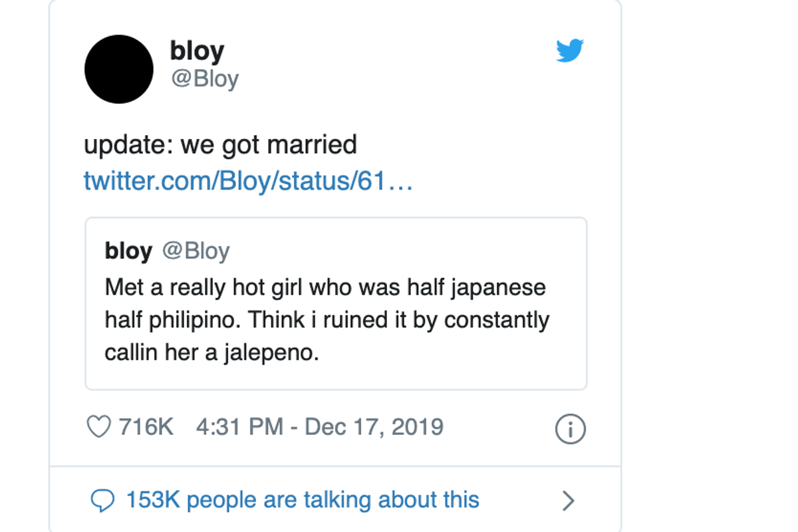Click the speech bubble conversation icon
798x532 pixels.
tap(102, 499)
